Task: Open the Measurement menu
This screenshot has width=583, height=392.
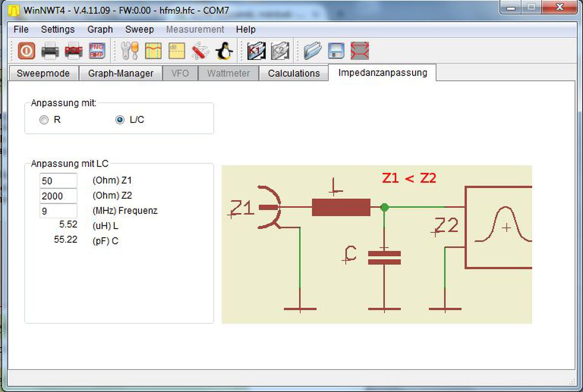Action: click(x=195, y=30)
